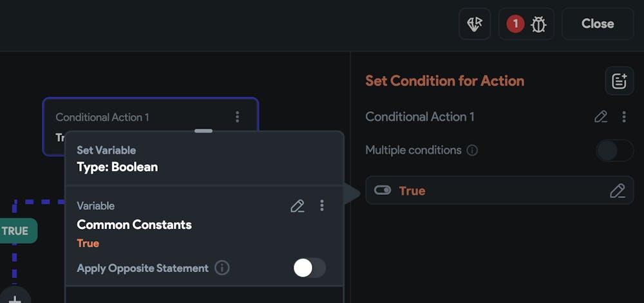Click toggle icon left of True condition

(x=383, y=190)
